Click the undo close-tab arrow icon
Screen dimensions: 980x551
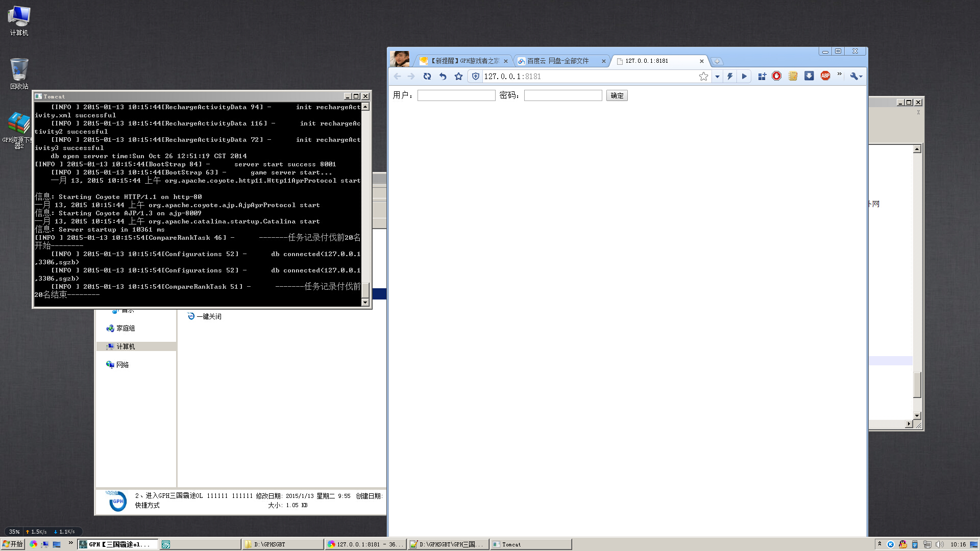443,77
